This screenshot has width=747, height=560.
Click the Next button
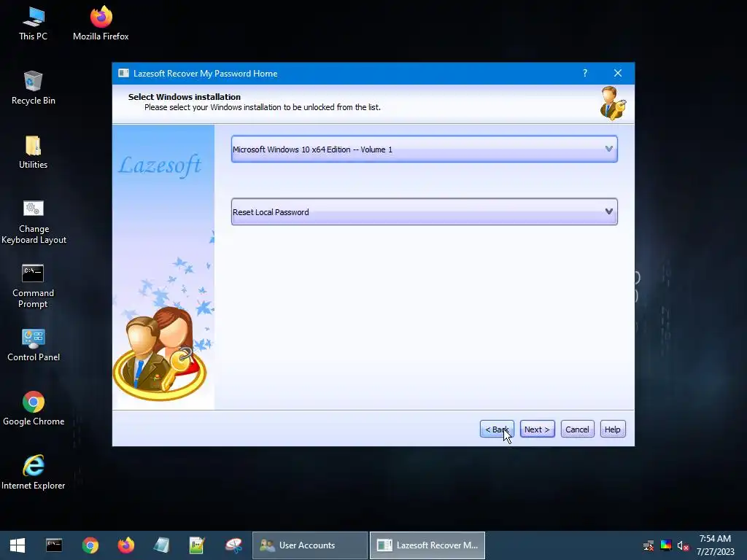click(538, 429)
